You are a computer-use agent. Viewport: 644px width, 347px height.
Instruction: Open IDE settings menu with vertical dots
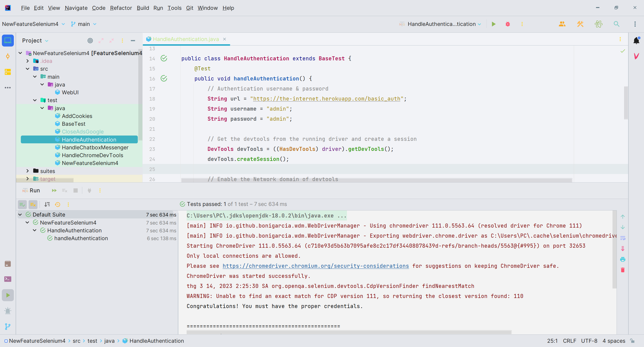coord(635,24)
